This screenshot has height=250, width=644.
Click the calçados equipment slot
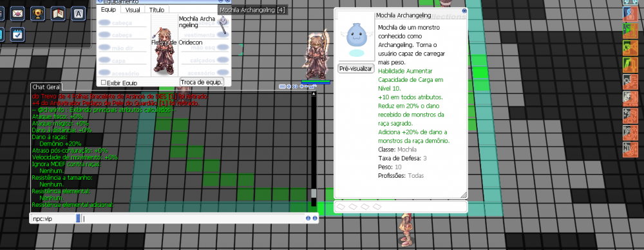pyautogui.click(x=205, y=61)
